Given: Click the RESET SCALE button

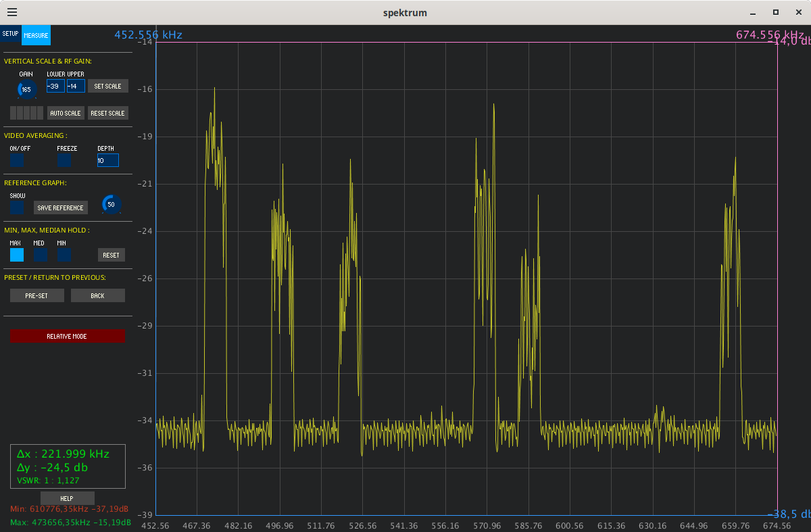Looking at the screenshot, I should [x=108, y=113].
